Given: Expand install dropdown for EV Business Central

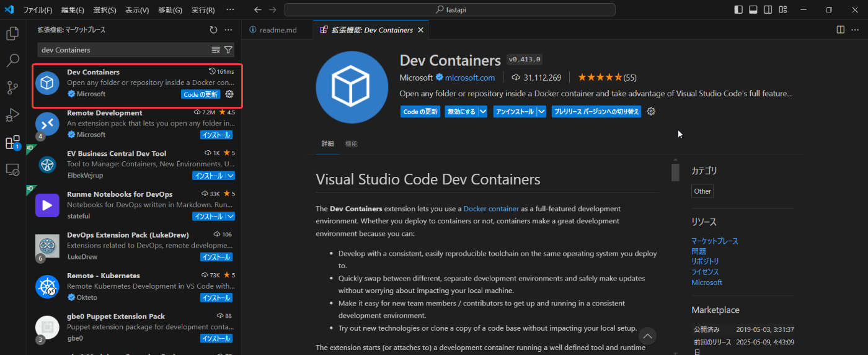Looking at the screenshot, I should click(x=231, y=176).
